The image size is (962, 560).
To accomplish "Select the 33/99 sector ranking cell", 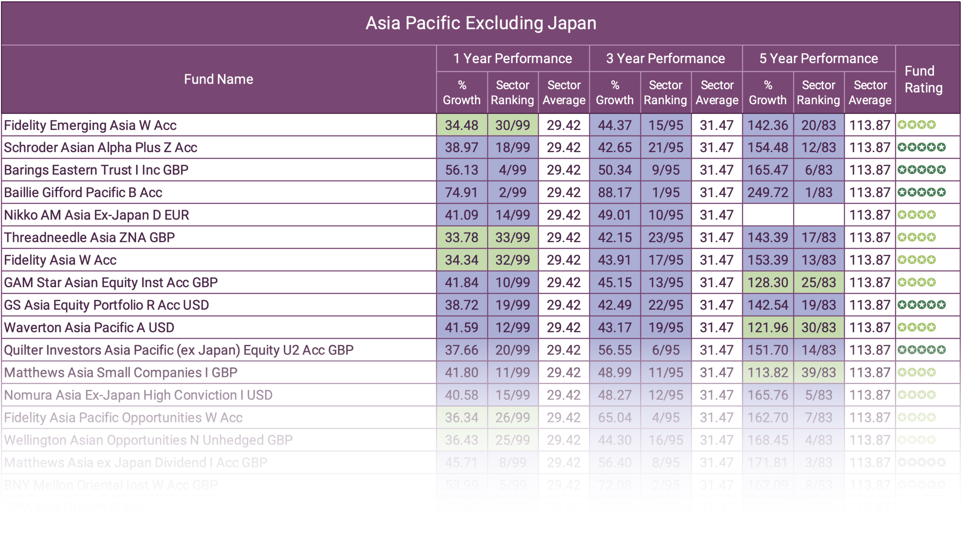I will point(513,238).
